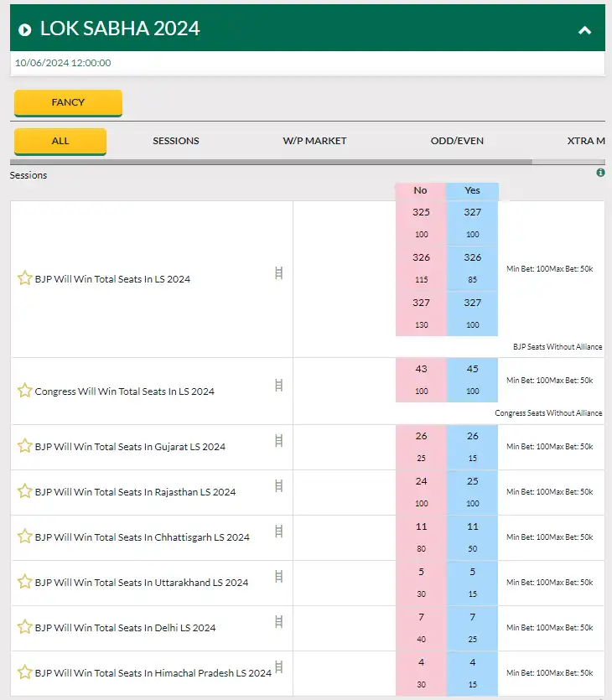Click the date 10/06/2024 12:00:00
Image resolution: width=612 pixels, height=700 pixels.
click(63, 63)
